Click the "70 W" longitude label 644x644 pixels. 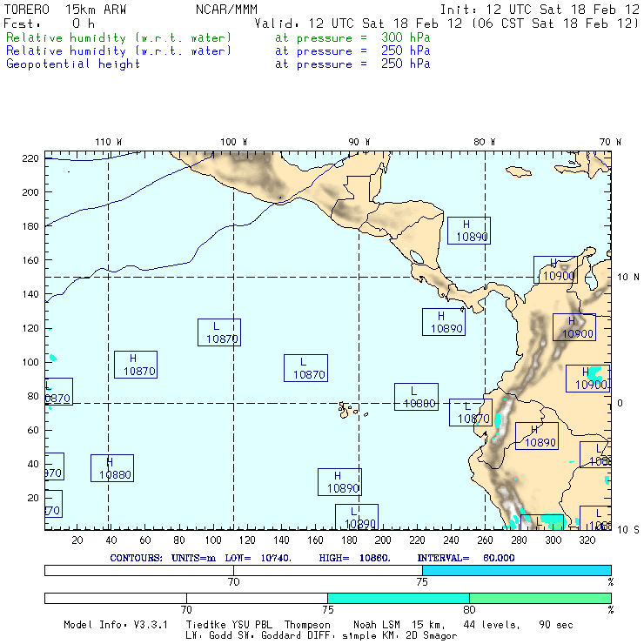[x=610, y=142]
